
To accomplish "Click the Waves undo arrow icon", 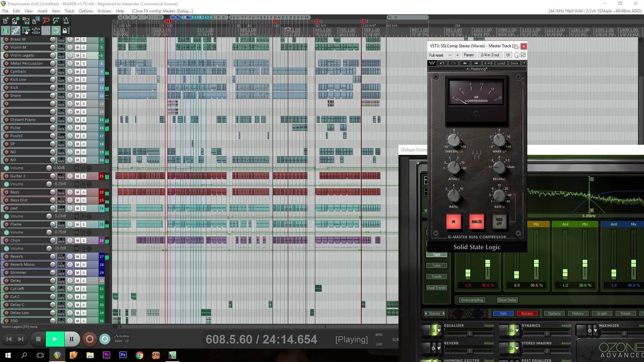I will (442, 63).
